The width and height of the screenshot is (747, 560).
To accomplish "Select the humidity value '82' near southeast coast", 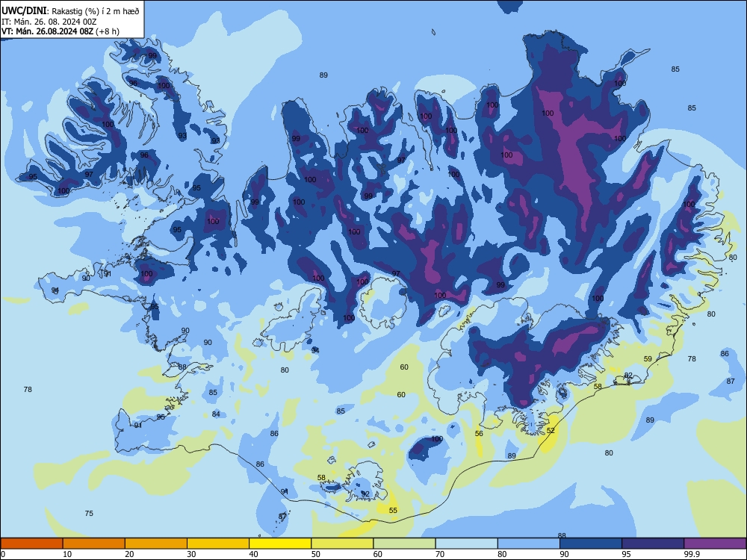I will [x=628, y=376].
